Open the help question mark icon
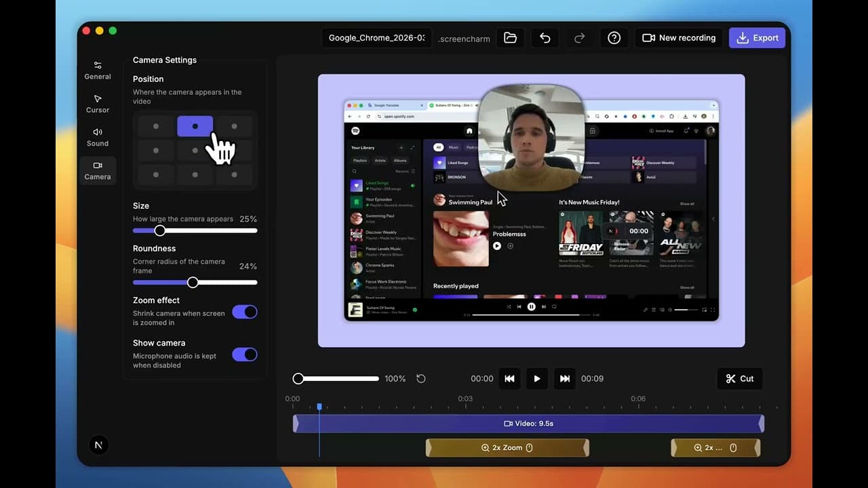 pos(614,38)
